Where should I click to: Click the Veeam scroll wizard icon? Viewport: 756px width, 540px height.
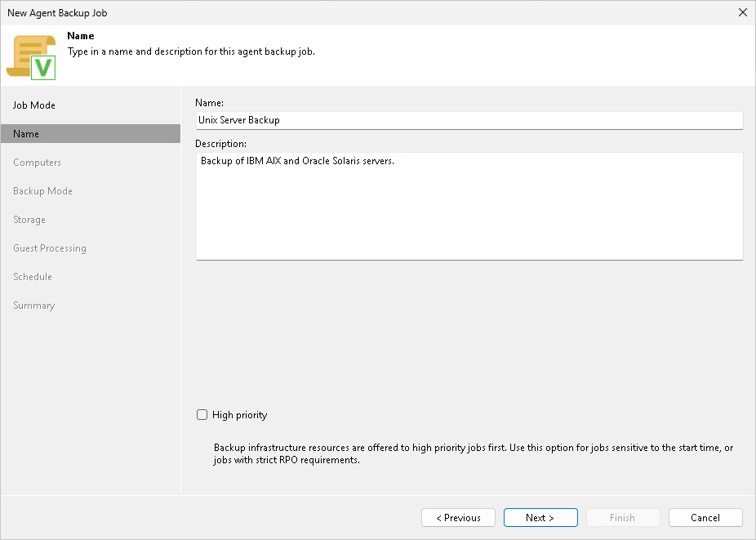click(31, 57)
